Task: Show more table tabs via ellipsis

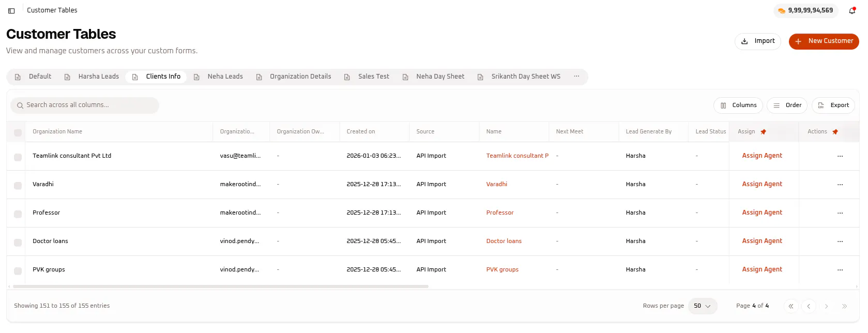Action: click(576, 77)
